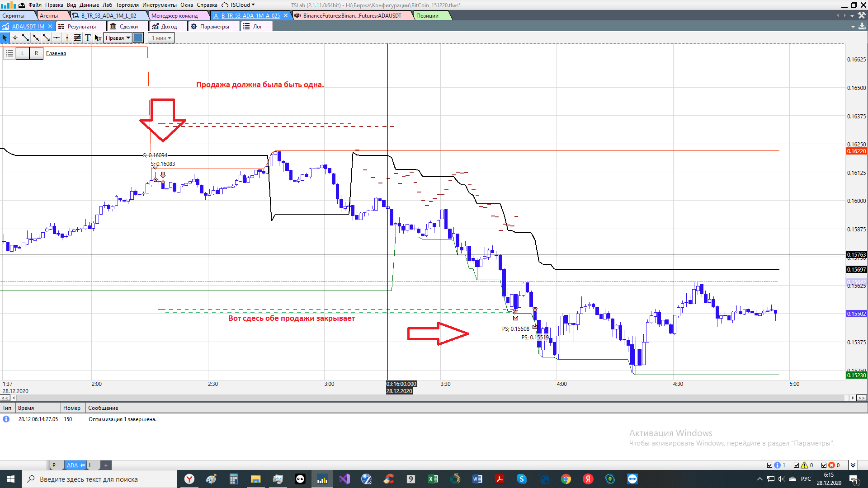Viewport: 868px width, 488px height.
Task: Click the blue drawing color swatch
Action: pos(139,38)
